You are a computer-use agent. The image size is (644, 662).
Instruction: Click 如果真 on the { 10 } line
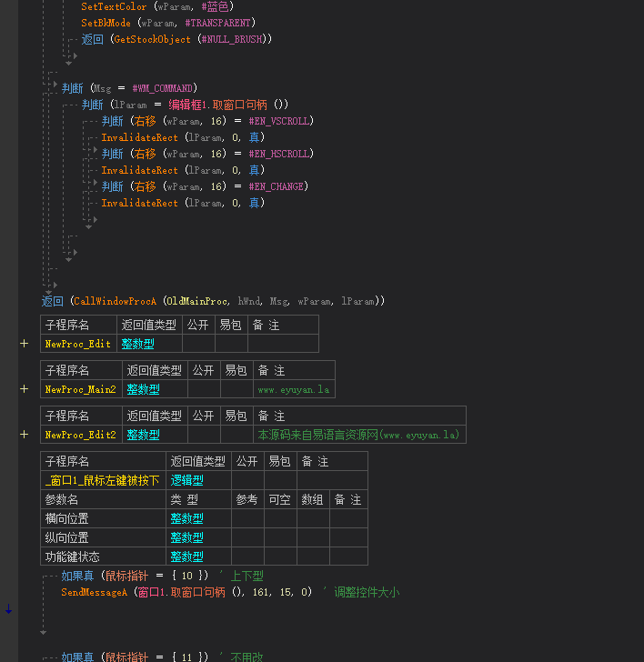77,576
